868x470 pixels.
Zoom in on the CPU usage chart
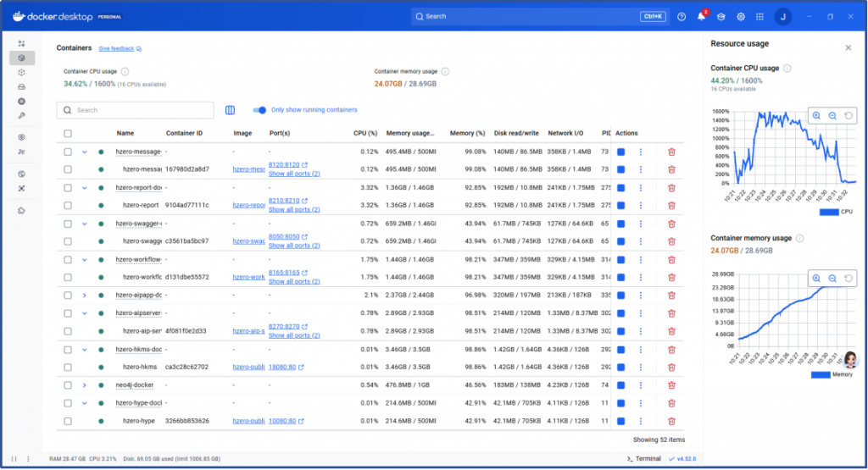[x=816, y=116]
